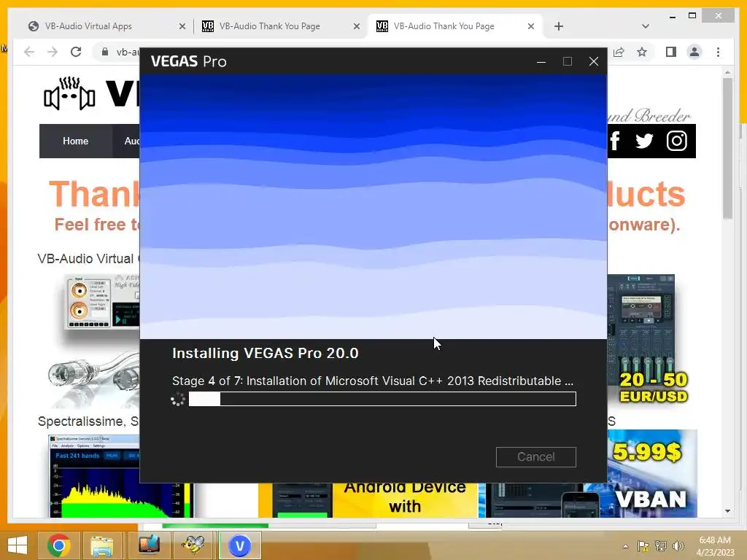Visit VB-Audio Twitter page
The height and width of the screenshot is (560, 747).
tap(643, 141)
